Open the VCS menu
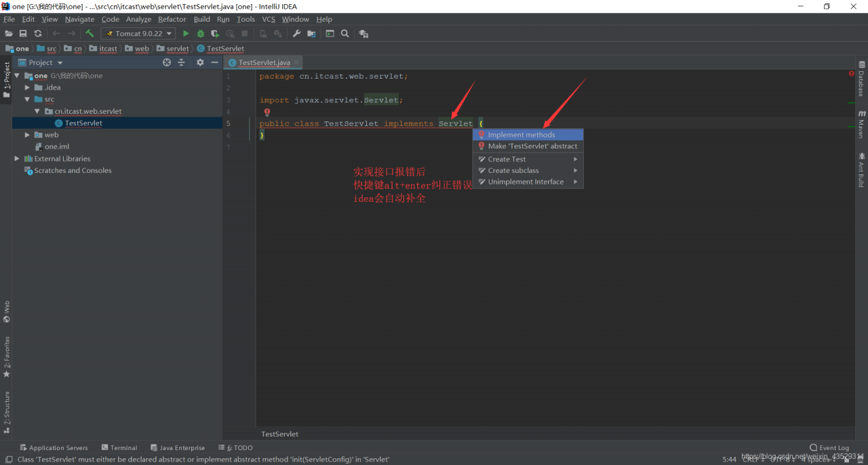This screenshot has width=868, height=465. pyautogui.click(x=269, y=19)
